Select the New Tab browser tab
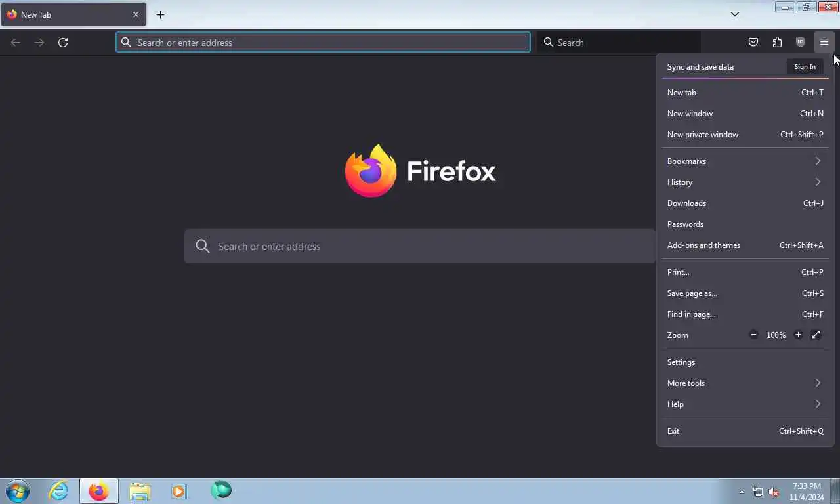This screenshot has width=840, height=504. [73, 14]
